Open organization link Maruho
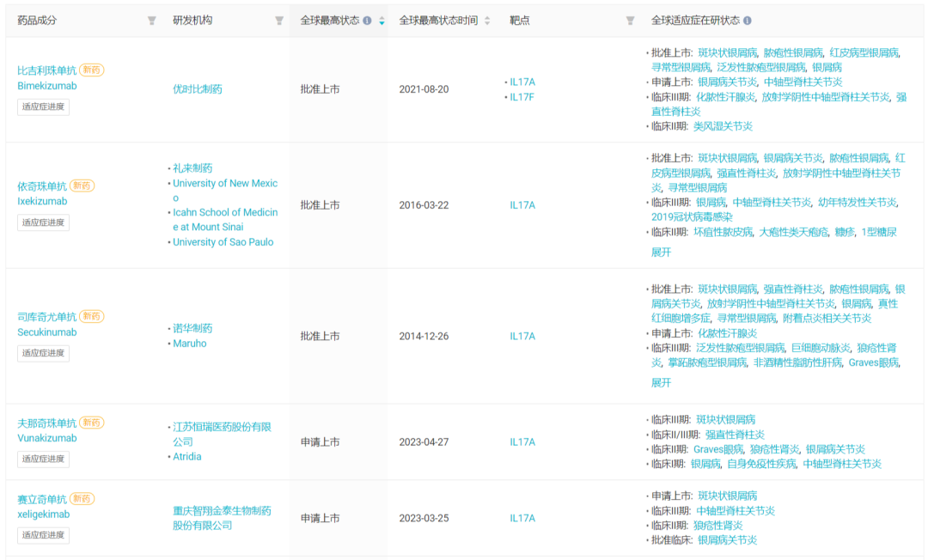Image resolution: width=928 pixels, height=560 pixels. click(x=189, y=344)
